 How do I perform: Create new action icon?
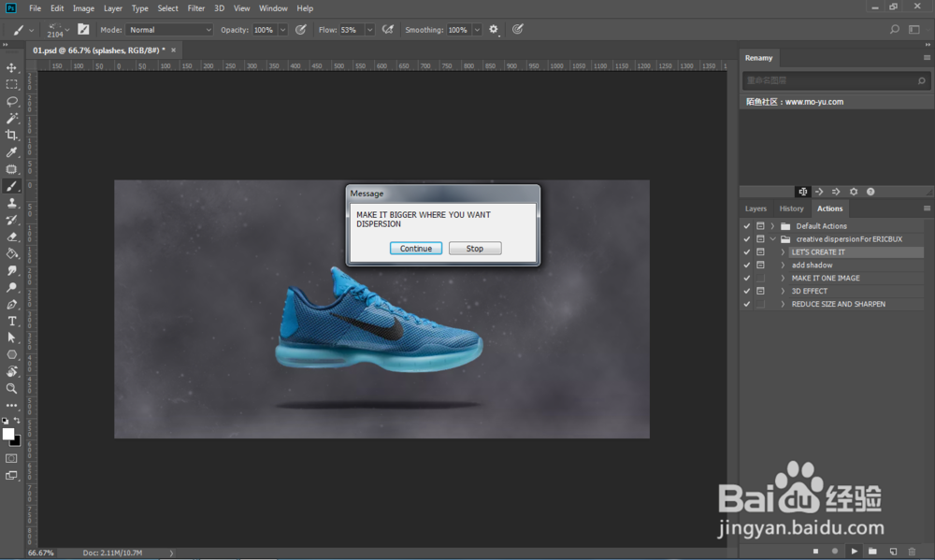click(x=893, y=551)
